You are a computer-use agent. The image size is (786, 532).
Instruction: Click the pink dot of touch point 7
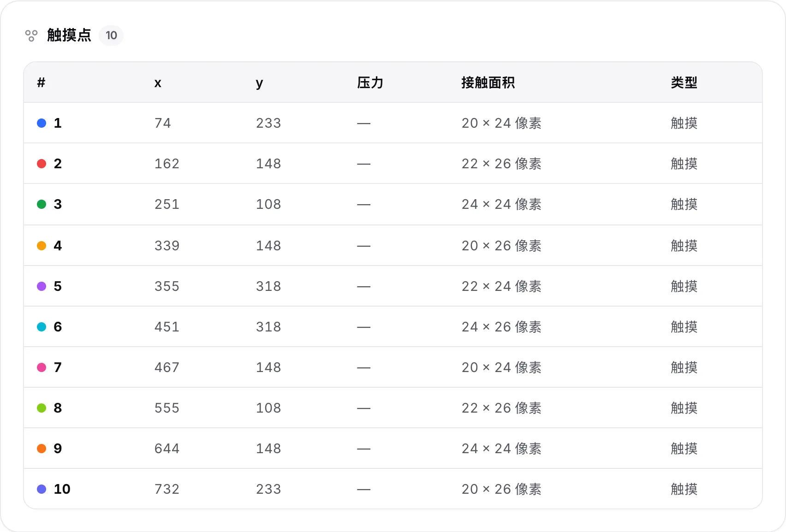pos(42,367)
